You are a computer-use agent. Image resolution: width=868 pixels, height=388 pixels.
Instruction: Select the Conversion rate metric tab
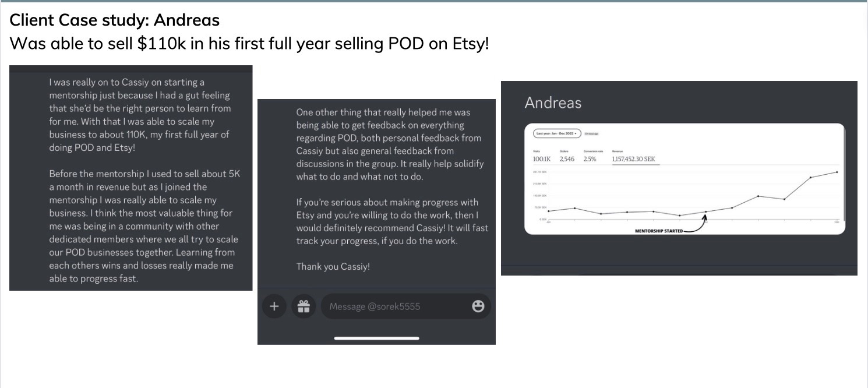point(593,156)
